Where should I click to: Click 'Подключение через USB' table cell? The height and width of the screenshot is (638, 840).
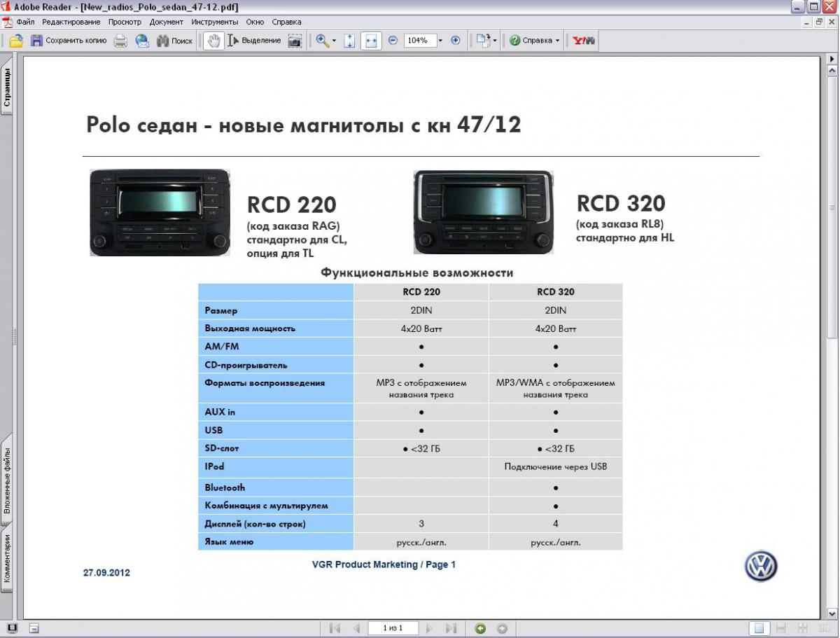pyautogui.click(x=556, y=466)
